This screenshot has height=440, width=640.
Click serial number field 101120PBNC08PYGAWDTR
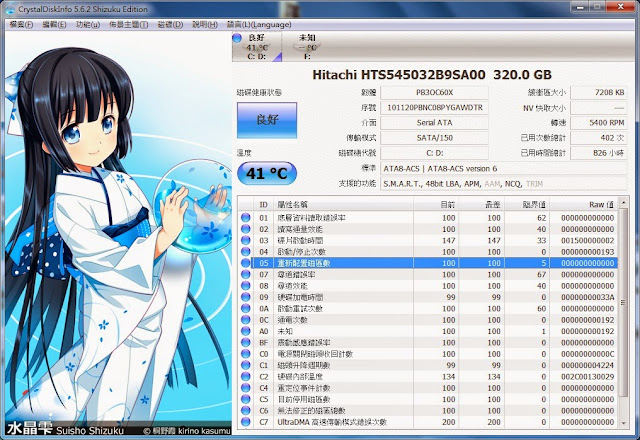pyautogui.click(x=434, y=108)
